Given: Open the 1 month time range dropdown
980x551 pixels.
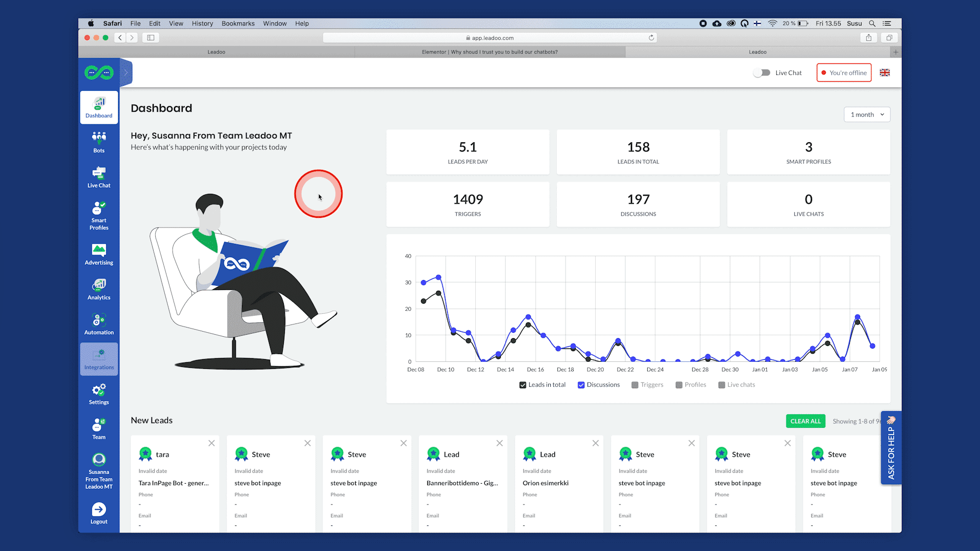Looking at the screenshot, I should coord(866,114).
